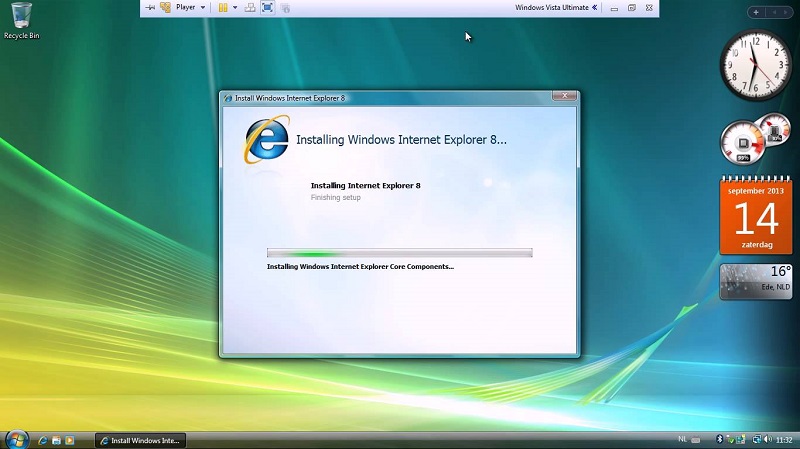Click the installation progress bar
The height and width of the screenshot is (449, 800).
click(x=399, y=253)
